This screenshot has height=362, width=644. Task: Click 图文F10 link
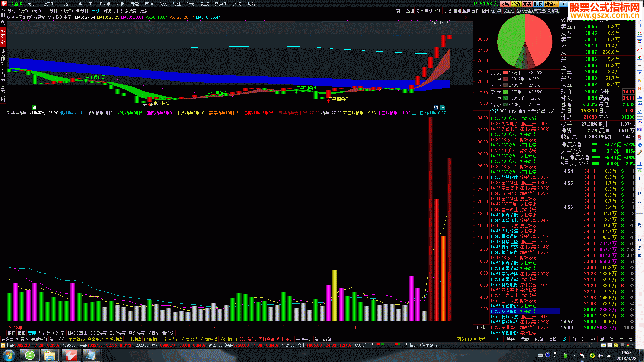point(464,339)
